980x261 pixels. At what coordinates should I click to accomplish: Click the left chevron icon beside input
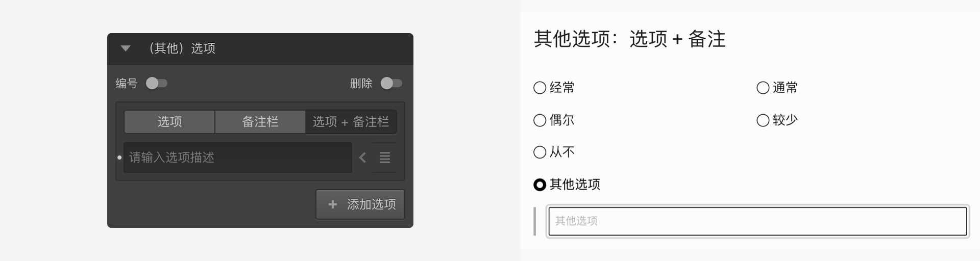pos(362,158)
